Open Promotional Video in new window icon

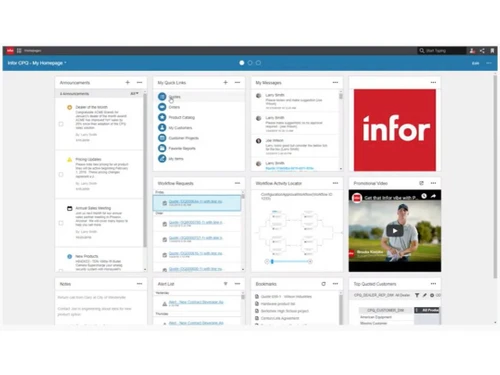click(x=421, y=183)
